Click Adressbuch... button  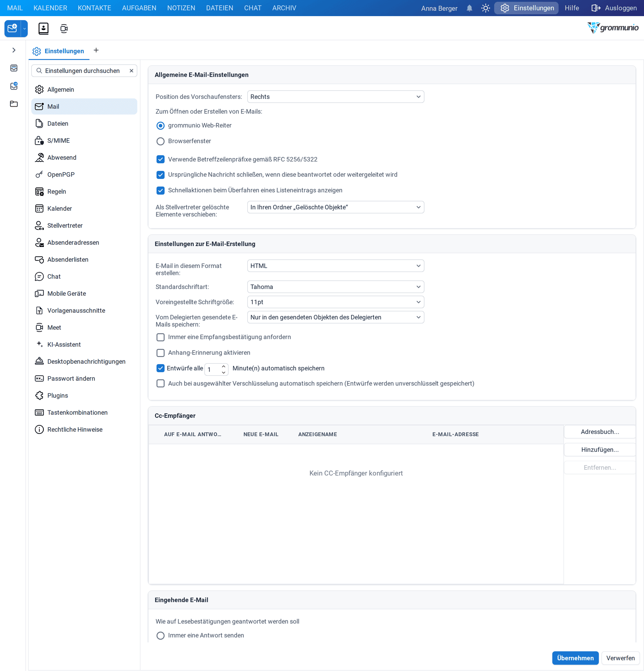(x=600, y=432)
